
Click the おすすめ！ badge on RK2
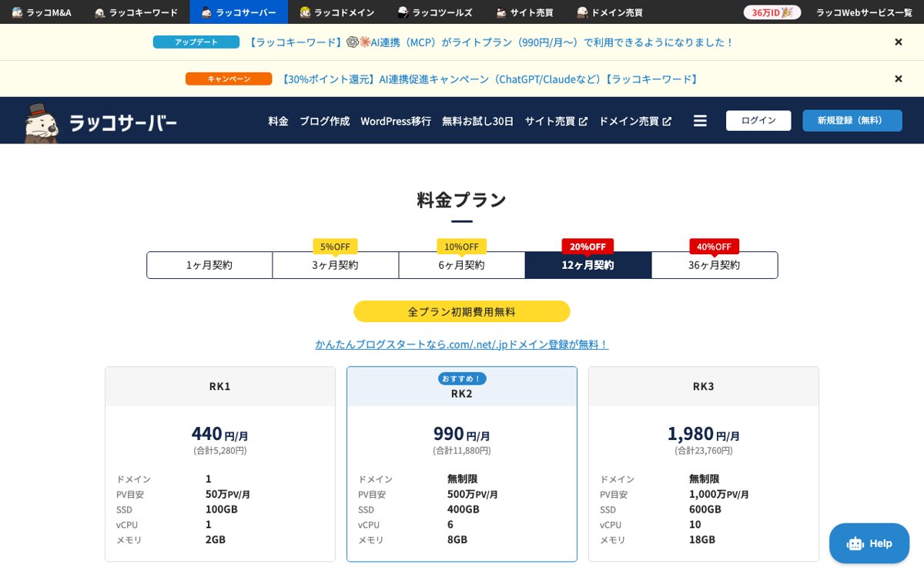(462, 378)
